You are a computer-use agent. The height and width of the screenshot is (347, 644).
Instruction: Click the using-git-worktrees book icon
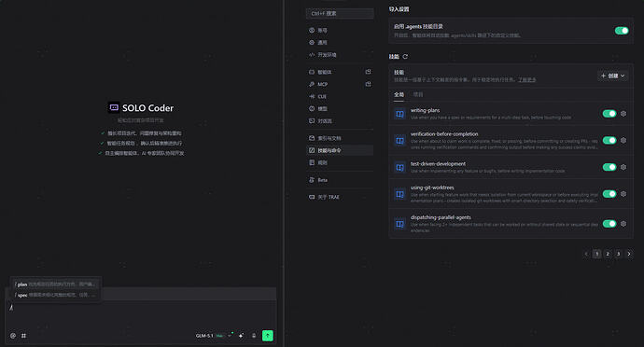pyautogui.click(x=399, y=194)
